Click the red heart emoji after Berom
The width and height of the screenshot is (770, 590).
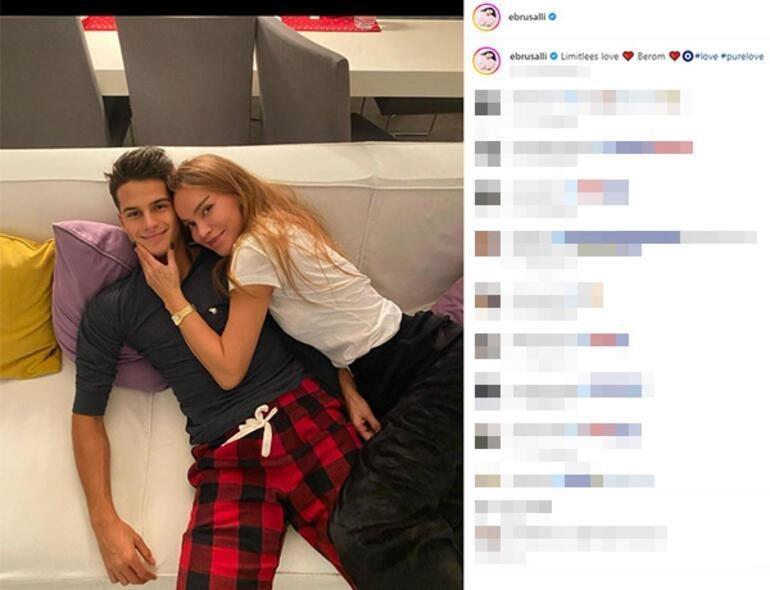[675, 56]
